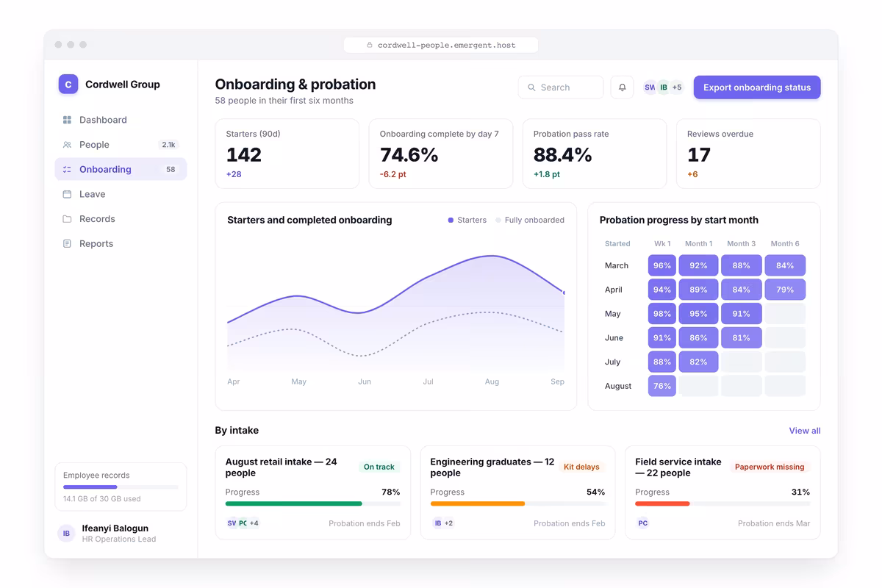Open the Reports section
This screenshot has width=882, height=588.
coord(121,243)
